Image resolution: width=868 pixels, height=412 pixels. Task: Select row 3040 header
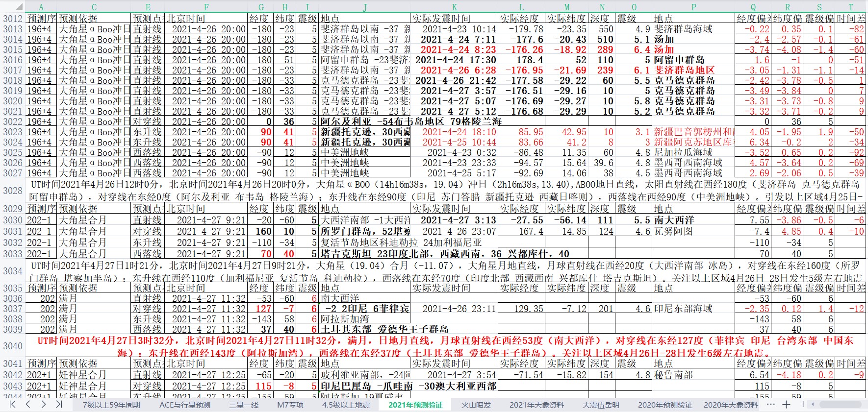(12, 346)
